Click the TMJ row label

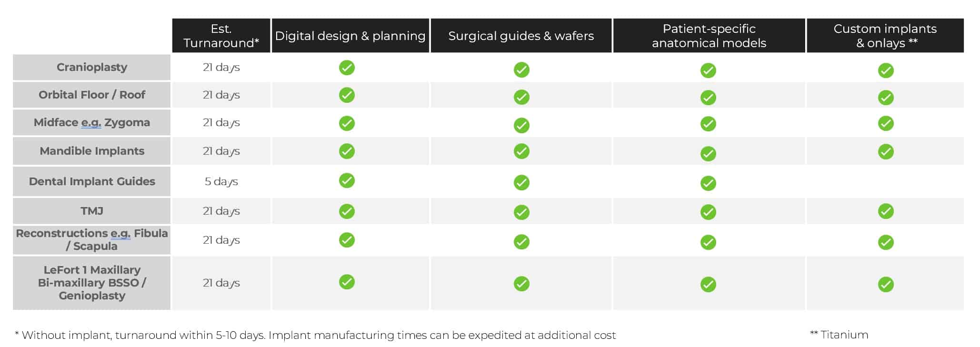click(92, 211)
